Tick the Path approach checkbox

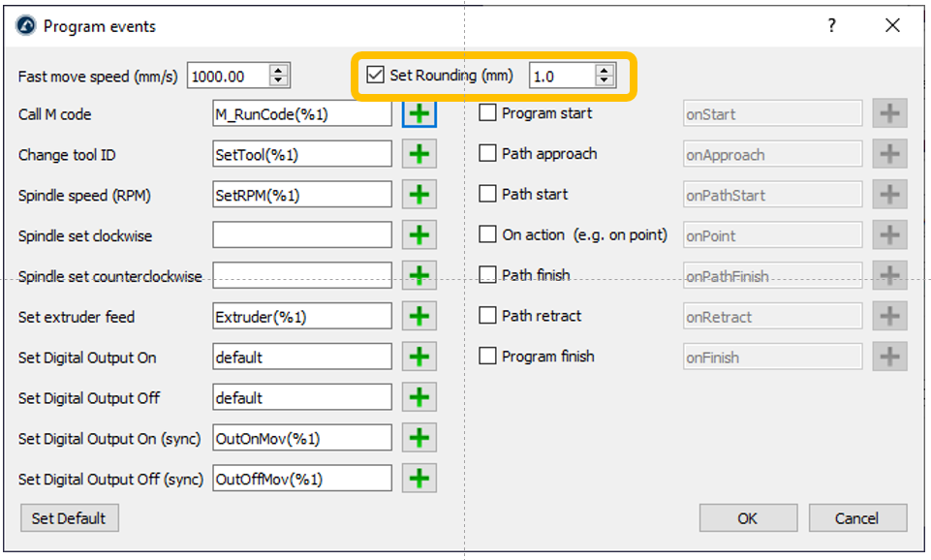[x=488, y=154]
